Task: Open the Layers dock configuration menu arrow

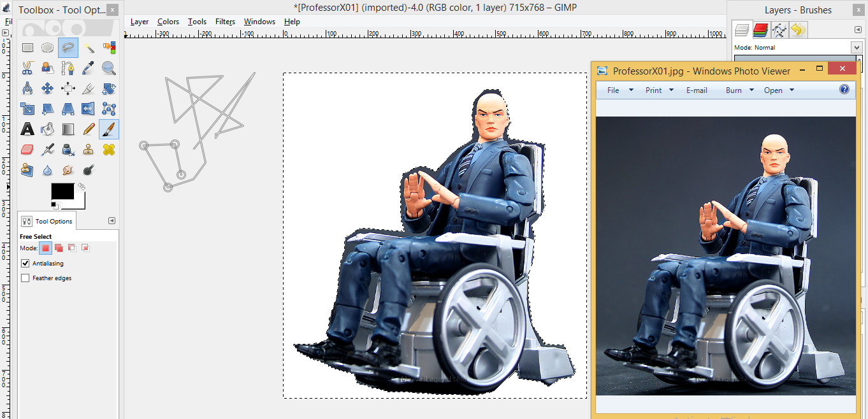Action: [858, 29]
